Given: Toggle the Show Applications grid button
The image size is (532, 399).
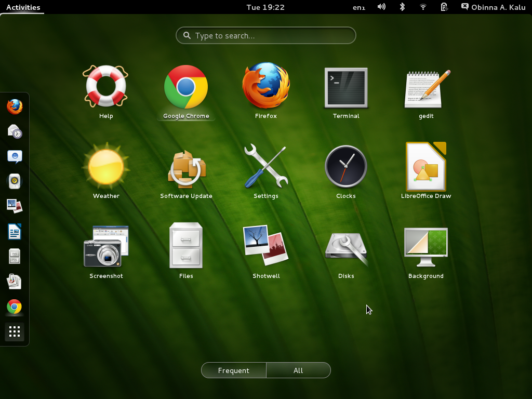Looking at the screenshot, I should pos(15,332).
